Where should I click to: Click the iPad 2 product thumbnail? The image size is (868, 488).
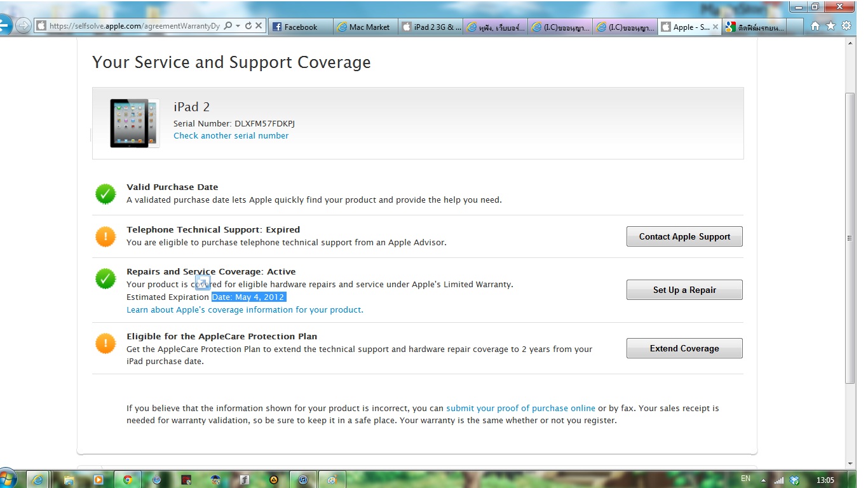[x=134, y=123]
